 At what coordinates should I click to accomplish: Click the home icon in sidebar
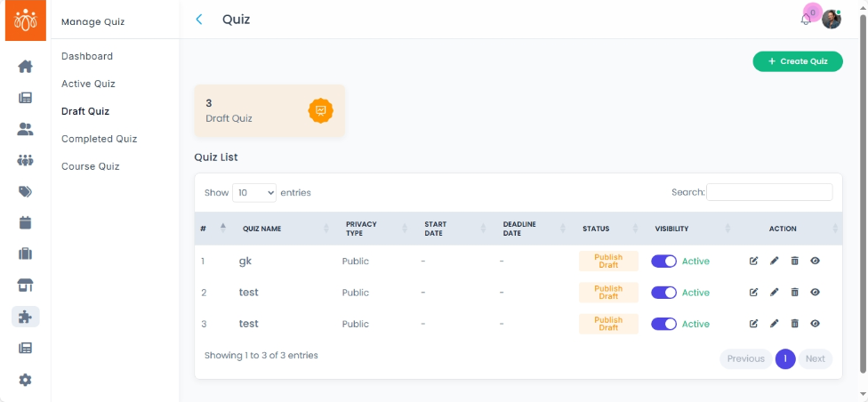click(25, 66)
